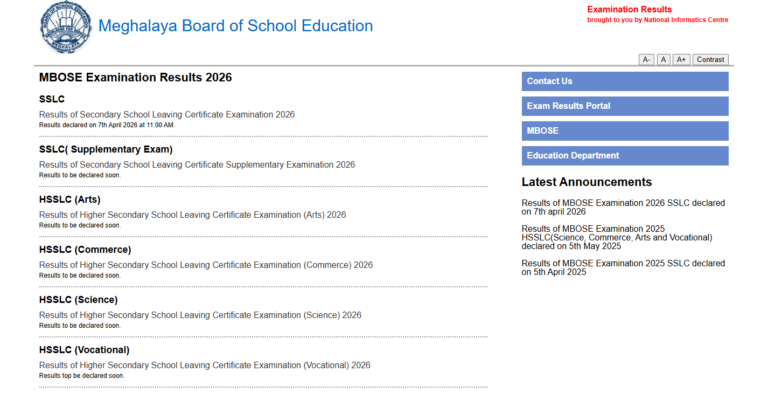Viewport: 768px width, 393px height.
Task: Click the HSSLC (Science) heading
Action: coord(78,300)
